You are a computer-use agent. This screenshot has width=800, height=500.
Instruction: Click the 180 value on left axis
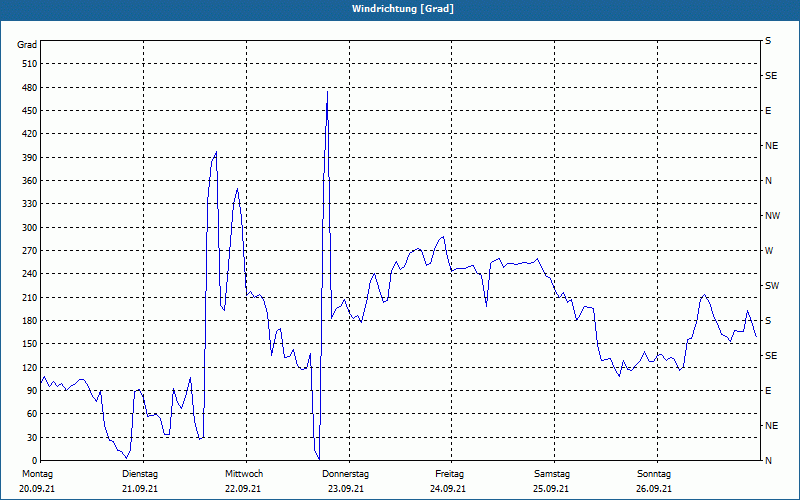[30, 321]
